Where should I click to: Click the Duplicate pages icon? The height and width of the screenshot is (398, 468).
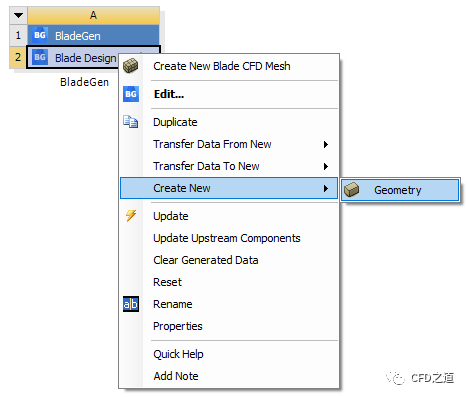pyautogui.click(x=130, y=122)
